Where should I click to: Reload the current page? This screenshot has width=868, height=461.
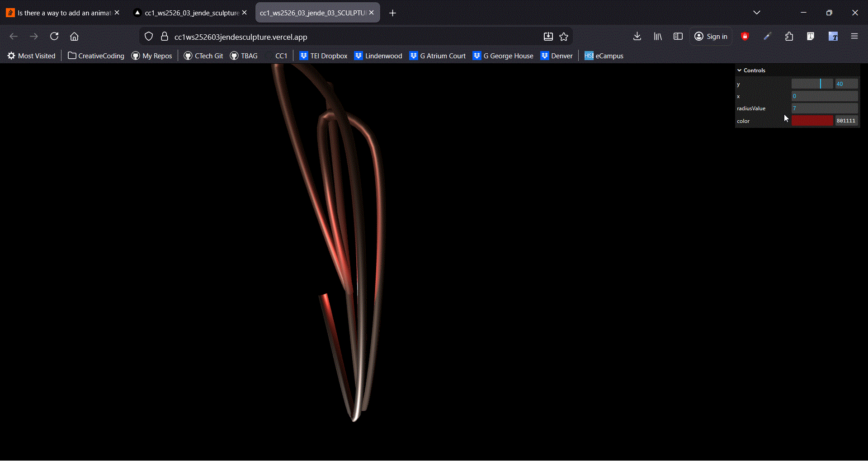(x=54, y=37)
